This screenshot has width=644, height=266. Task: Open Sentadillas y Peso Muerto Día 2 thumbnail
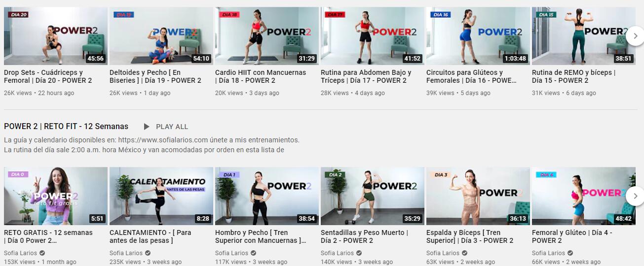(x=373, y=196)
